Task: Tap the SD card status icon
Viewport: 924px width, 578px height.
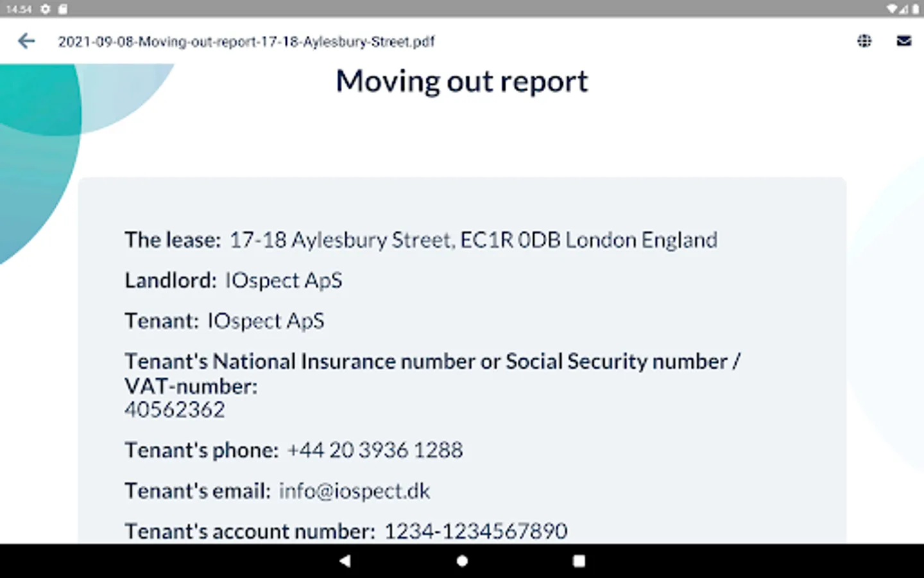Action: [x=62, y=9]
